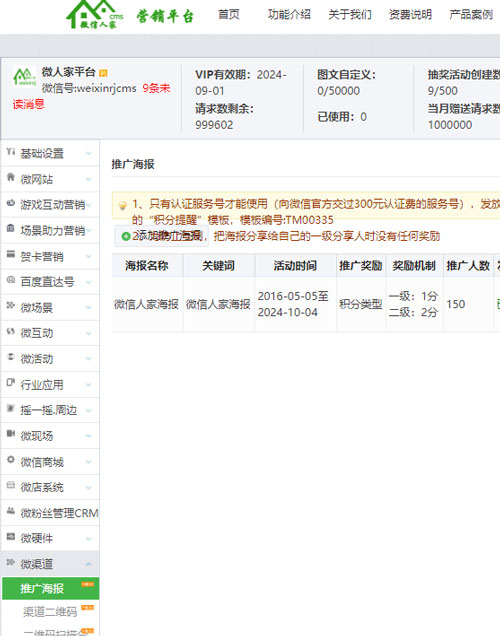Click the yellow badge beside 微人家平台

[x=103, y=73]
